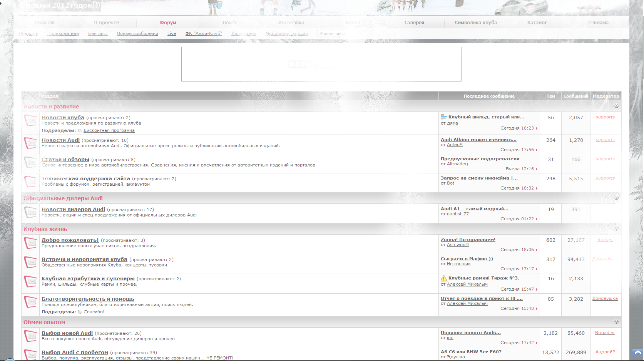This screenshot has width=644, height=361.
Task: Click envelope icon beside Новости Audi
Action: point(30,143)
